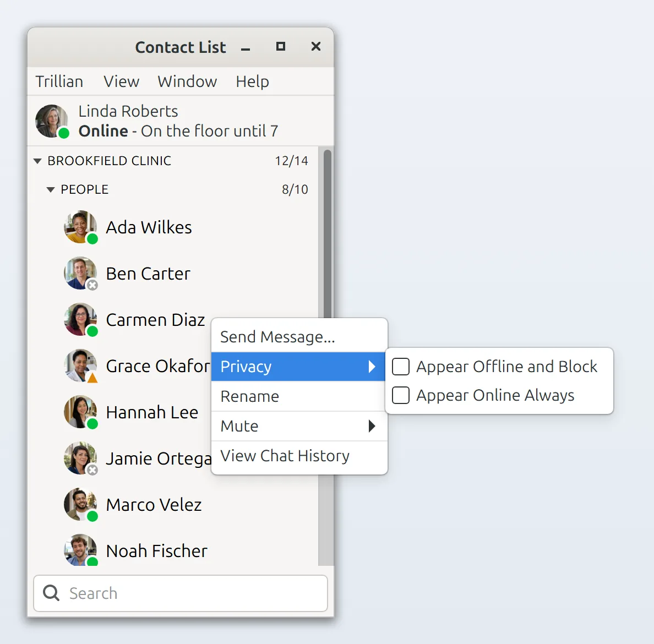Click Ben Carter's avatar picture
The width and height of the screenshot is (654, 644).
pyautogui.click(x=80, y=273)
